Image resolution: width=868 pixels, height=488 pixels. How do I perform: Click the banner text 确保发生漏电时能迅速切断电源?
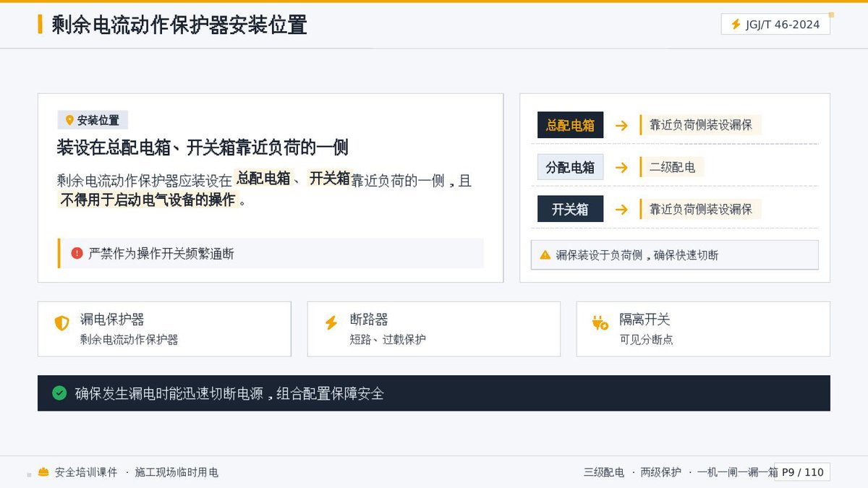click(x=169, y=394)
